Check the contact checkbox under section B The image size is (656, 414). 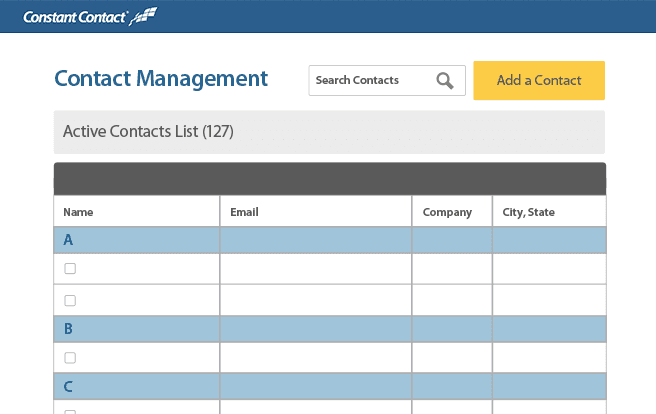tap(70, 358)
